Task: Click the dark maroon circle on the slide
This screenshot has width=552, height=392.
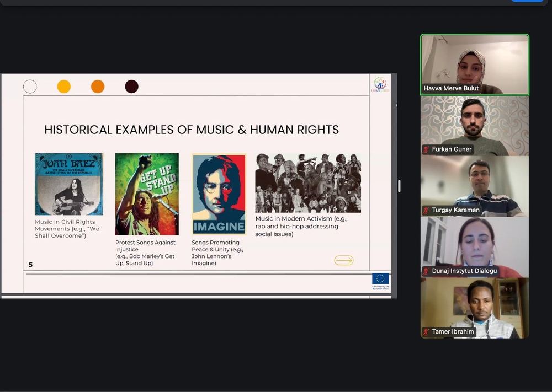Action: [x=132, y=87]
